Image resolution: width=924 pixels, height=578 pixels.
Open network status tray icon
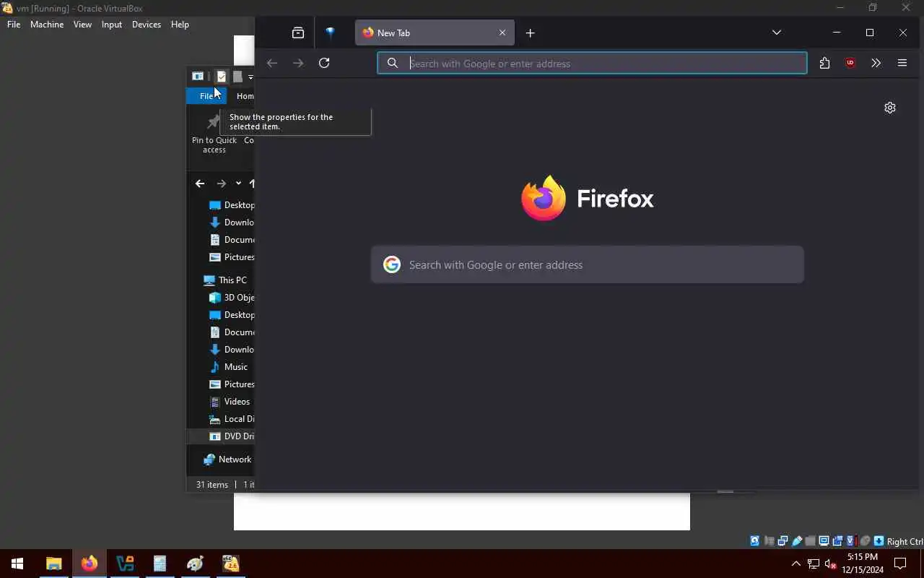point(814,564)
